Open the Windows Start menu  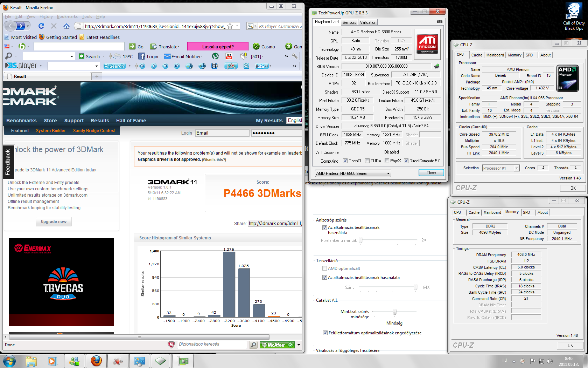click(x=9, y=361)
